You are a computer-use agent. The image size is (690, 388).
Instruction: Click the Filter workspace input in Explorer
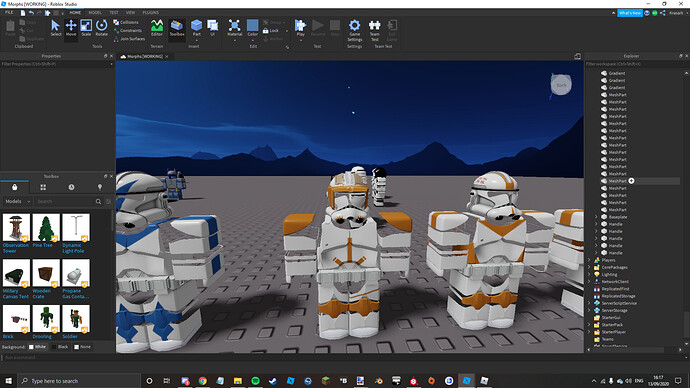(637, 64)
